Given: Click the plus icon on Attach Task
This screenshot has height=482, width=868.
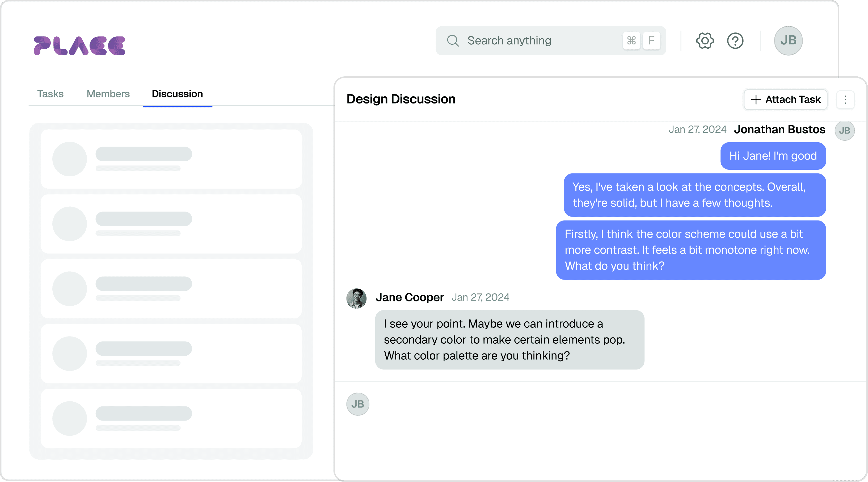Looking at the screenshot, I should coord(756,99).
